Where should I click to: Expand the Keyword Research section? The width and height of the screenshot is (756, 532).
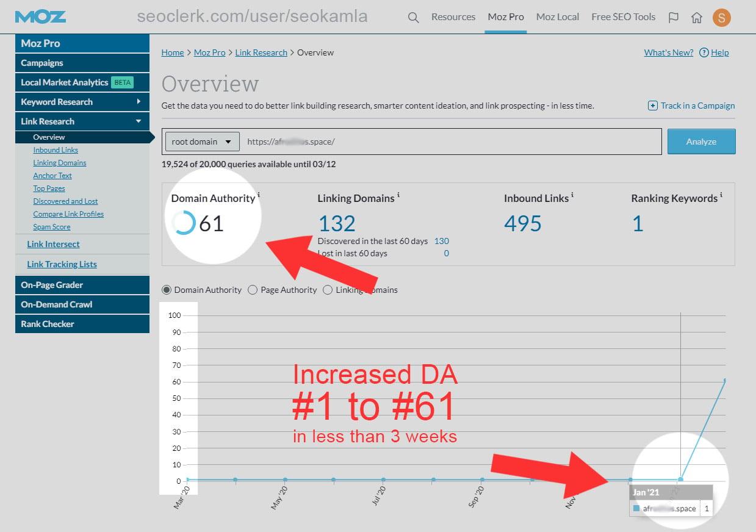pyautogui.click(x=82, y=101)
